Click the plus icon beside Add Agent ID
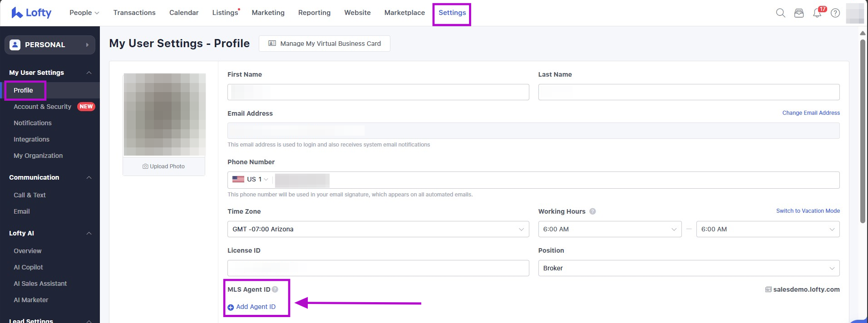 [231, 307]
